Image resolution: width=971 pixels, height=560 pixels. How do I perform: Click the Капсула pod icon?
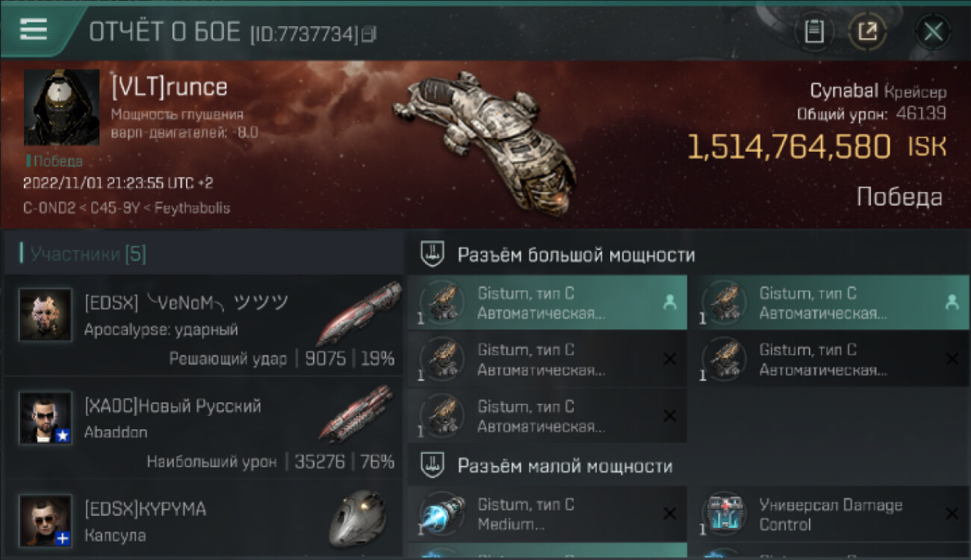coord(359,517)
